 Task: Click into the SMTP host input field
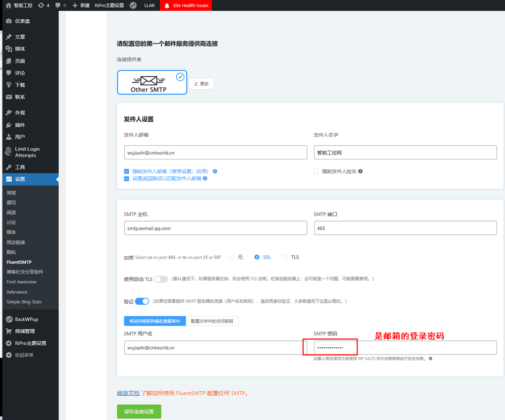point(215,228)
